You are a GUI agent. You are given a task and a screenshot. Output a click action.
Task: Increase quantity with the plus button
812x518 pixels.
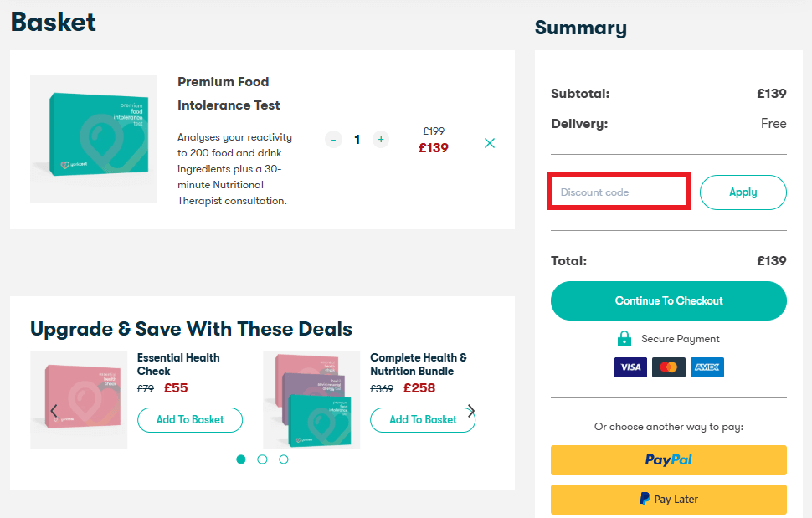pyautogui.click(x=381, y=140)
